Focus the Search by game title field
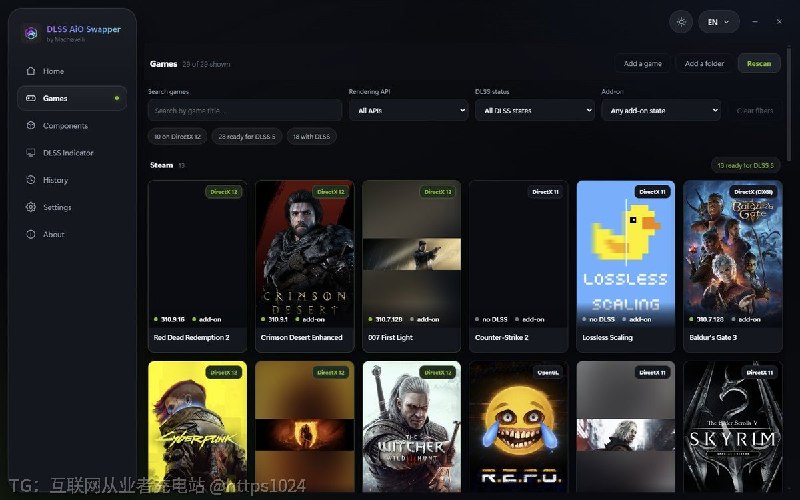The image size is (800, 500). click(245, 110)
